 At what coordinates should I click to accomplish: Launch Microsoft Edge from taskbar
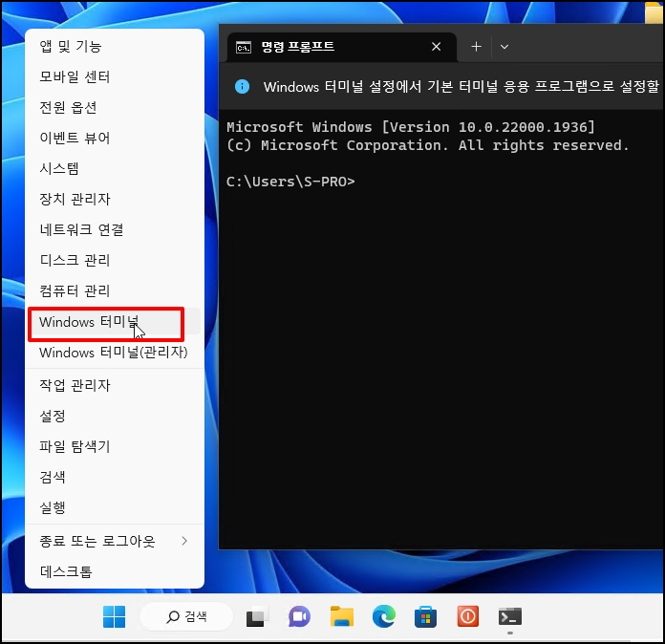pos(384,616)
